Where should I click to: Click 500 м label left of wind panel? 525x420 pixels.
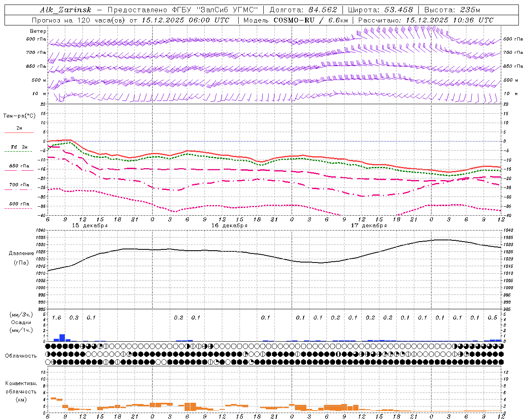point(39,80)
